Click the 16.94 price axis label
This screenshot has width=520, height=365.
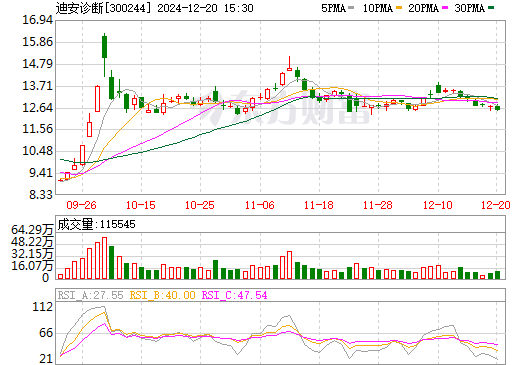(38, 20)
